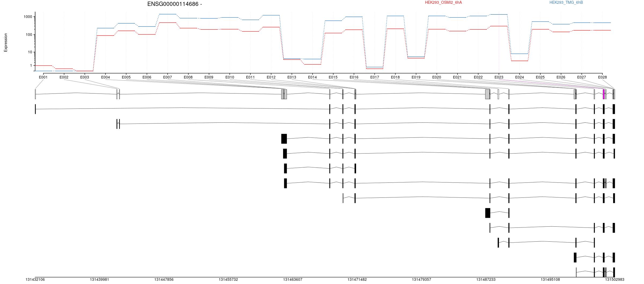
Task: Click exon label E020
Action: coord(437,77)
